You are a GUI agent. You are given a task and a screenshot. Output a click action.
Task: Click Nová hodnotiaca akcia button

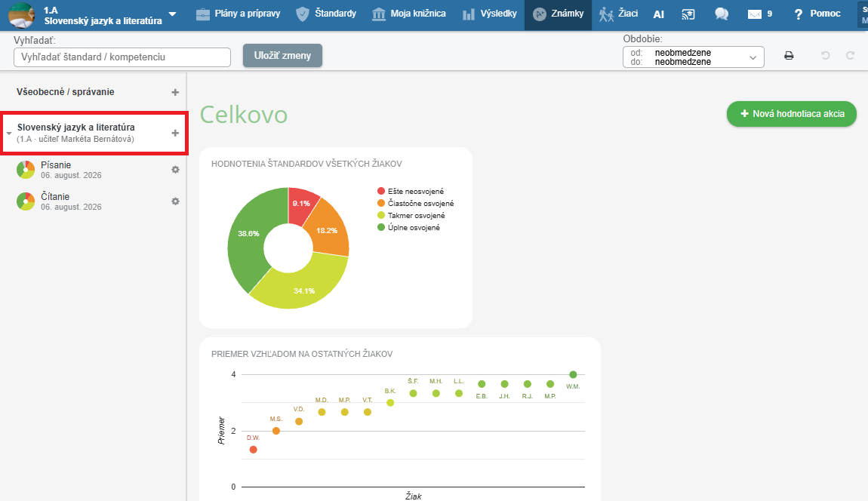tap(792, 113)
